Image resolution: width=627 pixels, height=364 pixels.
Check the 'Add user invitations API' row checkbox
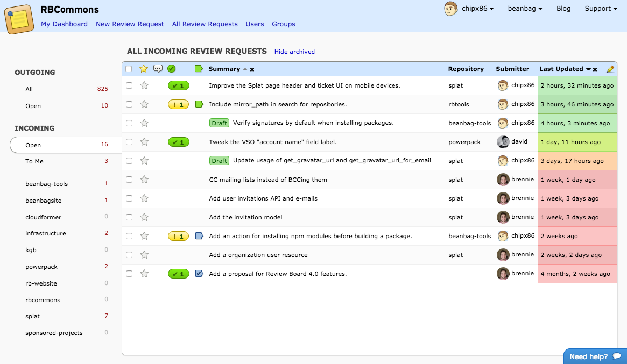(x=129, y=198)
